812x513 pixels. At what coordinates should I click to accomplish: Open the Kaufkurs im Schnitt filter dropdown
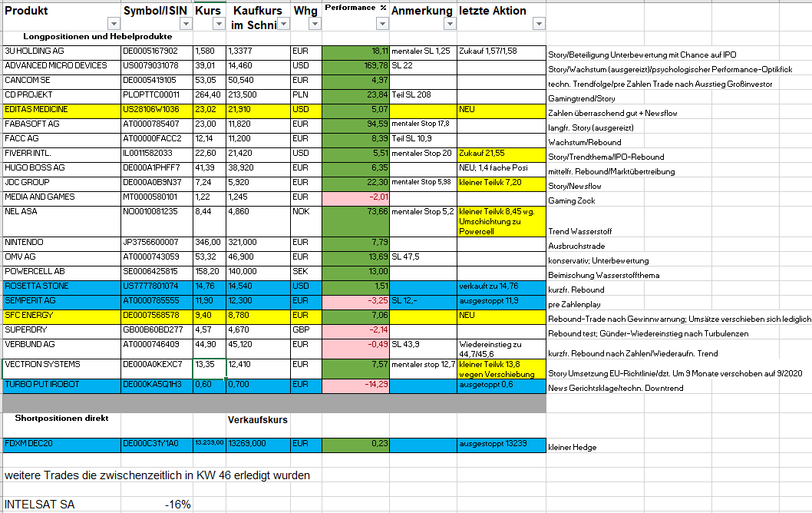283,24
